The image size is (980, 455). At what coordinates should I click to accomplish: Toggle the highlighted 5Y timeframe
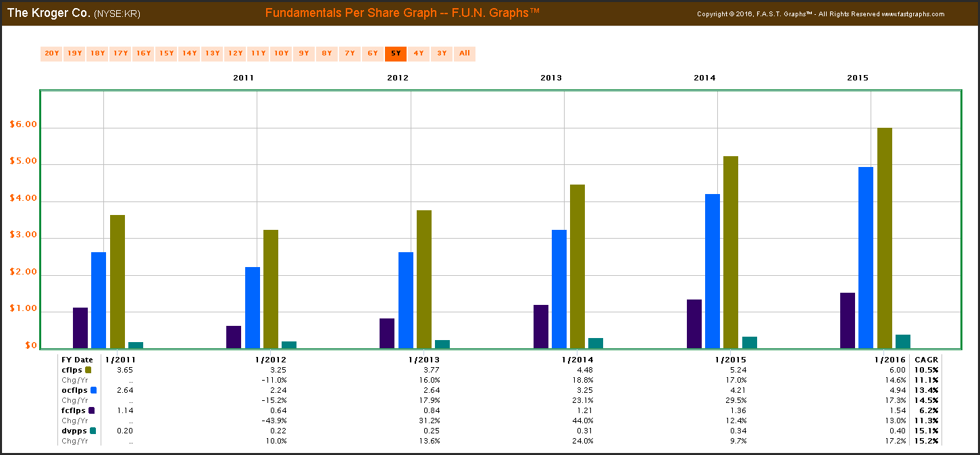[x=395, y=53]
